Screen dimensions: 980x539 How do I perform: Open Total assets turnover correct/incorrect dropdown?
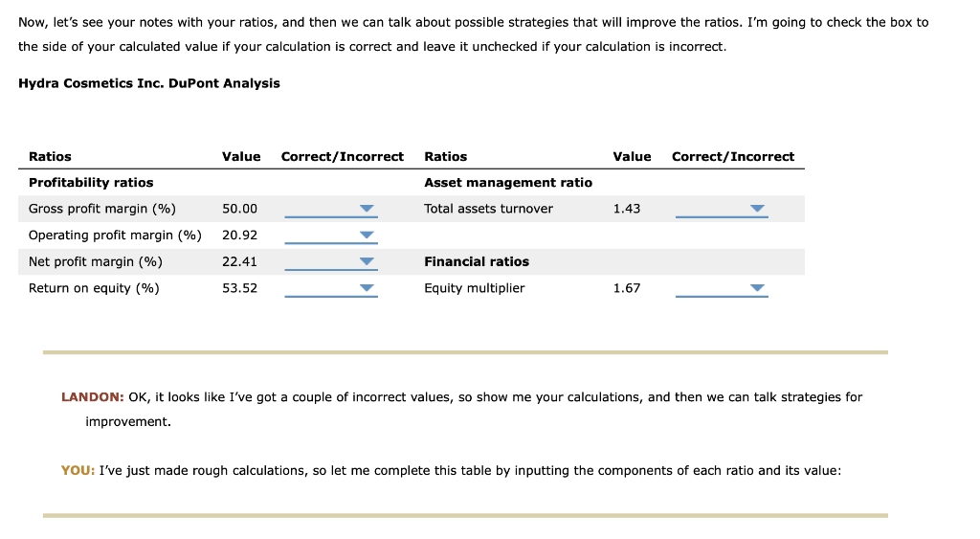pyautogui.click(x=722, y=209)
